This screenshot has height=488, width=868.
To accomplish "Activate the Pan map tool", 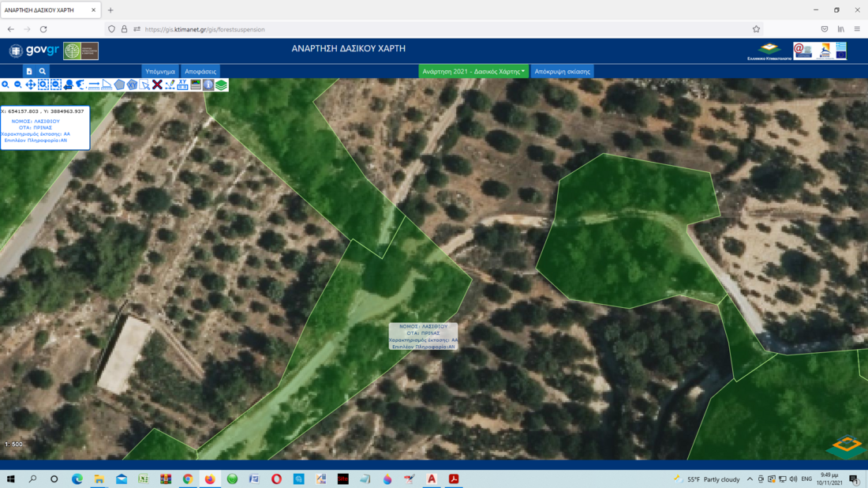I will [31, 84].
